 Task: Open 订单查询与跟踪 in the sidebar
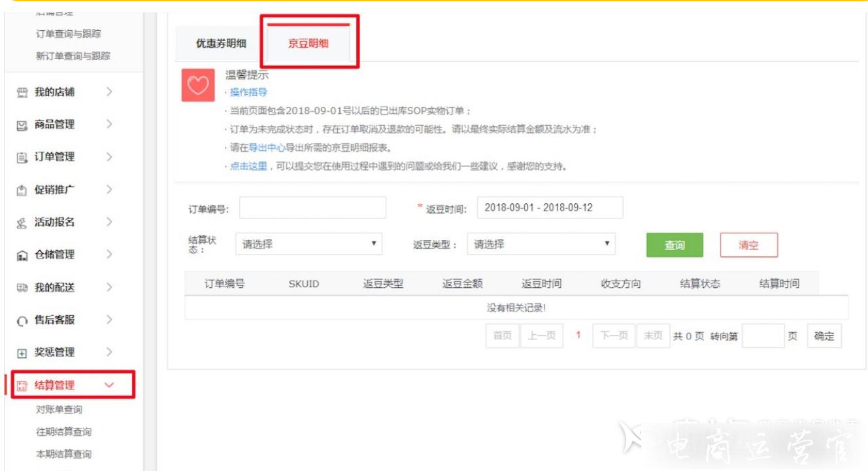[x=69, y=34]
